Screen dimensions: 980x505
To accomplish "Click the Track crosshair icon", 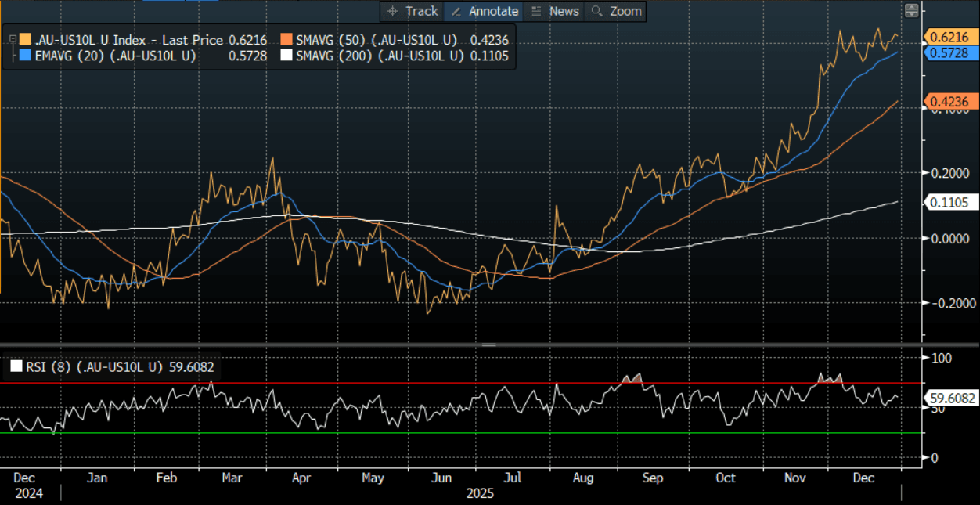I will click(393, 11).
